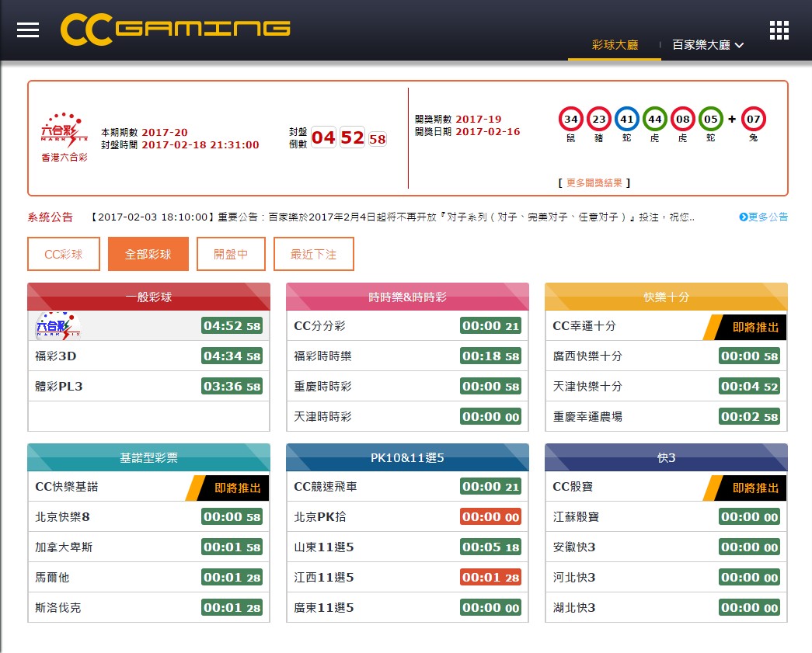This screenshot has height=653, width=812.
Task: Click the 即將推出 badge beside CC幸運十分
Action: coord(744,327)
